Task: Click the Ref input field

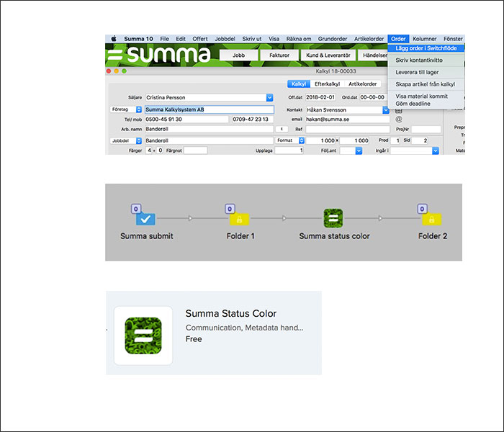Action: (348, 129)
